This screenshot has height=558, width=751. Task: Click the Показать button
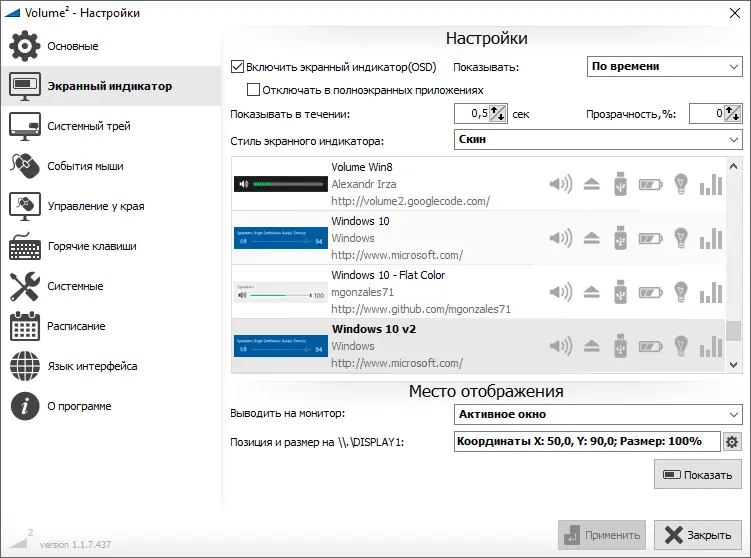coord(697,475)
